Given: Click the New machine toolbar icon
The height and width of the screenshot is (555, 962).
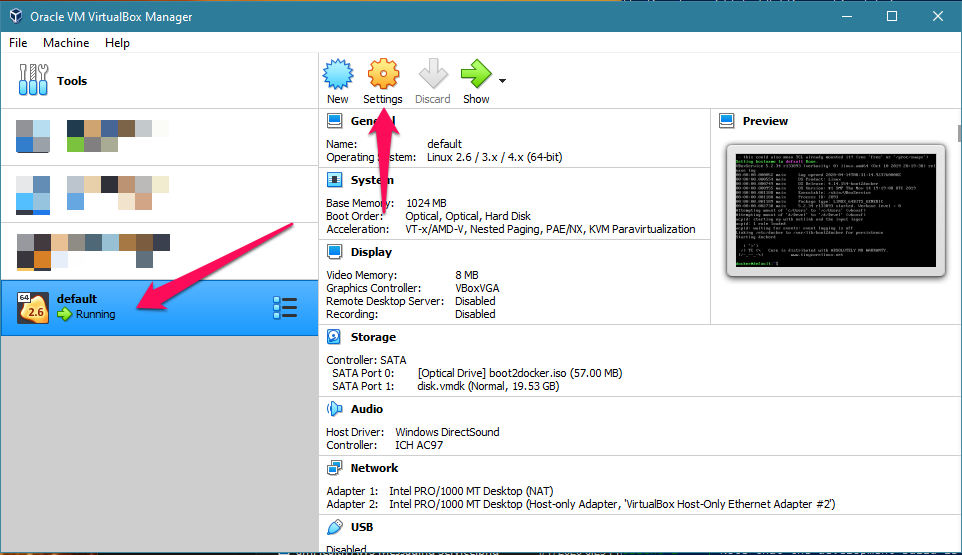Looking at the screenshot, I should [x=338, y=74].
